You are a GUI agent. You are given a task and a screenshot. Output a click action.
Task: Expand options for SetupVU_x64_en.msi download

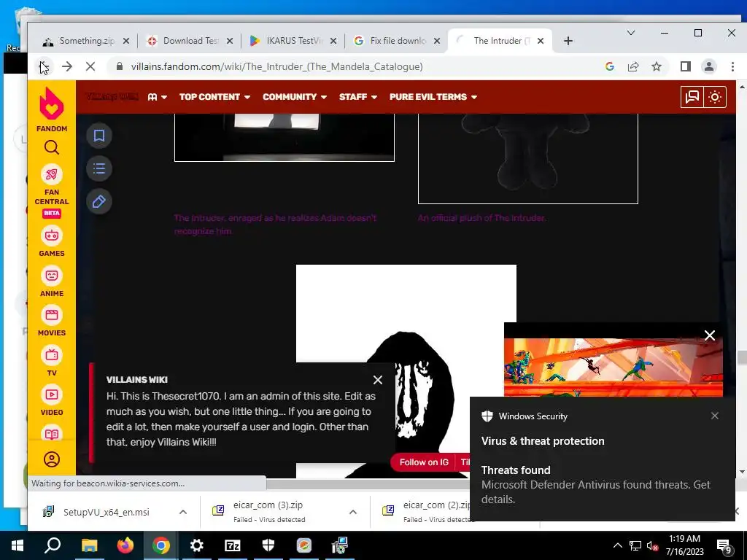point(182,512)
